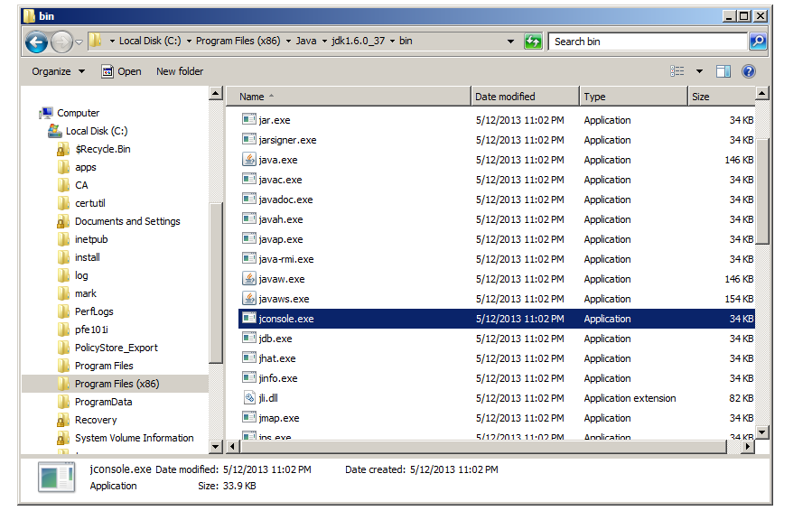Open the Organize menu

tap(58, 71)
